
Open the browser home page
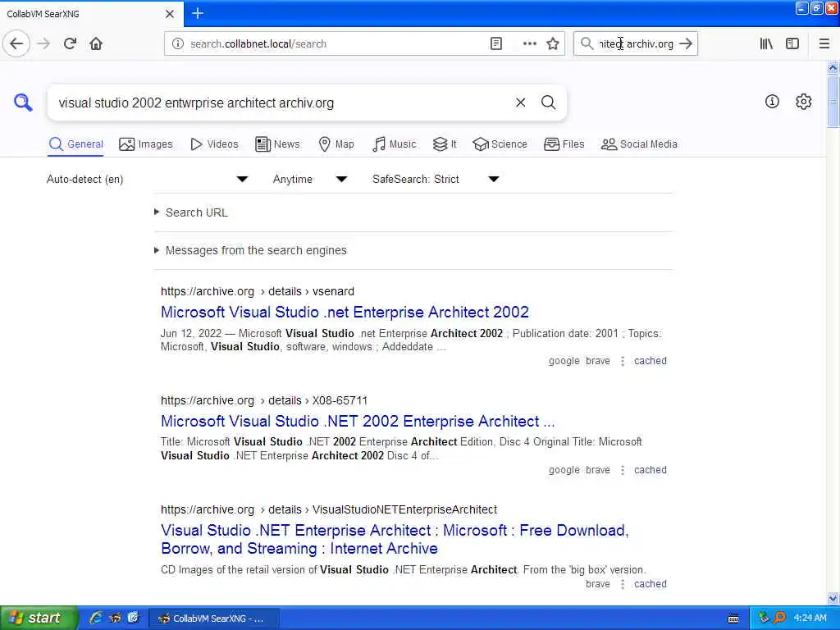coord(96,43)
